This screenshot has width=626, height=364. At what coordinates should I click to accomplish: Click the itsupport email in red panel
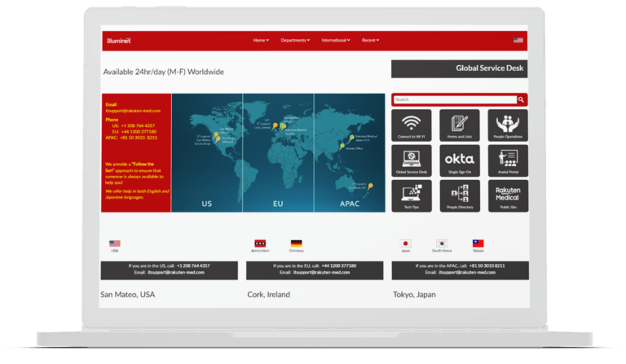tap(133, 111)
